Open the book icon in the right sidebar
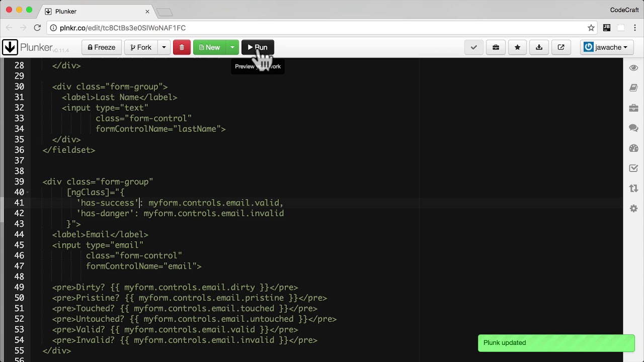 tap(633, 88)
